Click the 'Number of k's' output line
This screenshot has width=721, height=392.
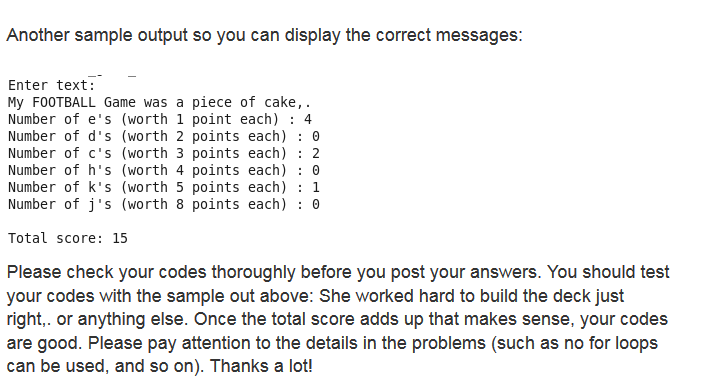click(x=164, y=187)
